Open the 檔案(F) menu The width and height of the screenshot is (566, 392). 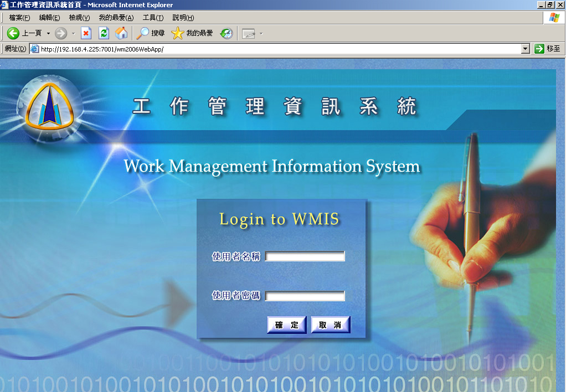pyautogui.click(x=19, y=18)
